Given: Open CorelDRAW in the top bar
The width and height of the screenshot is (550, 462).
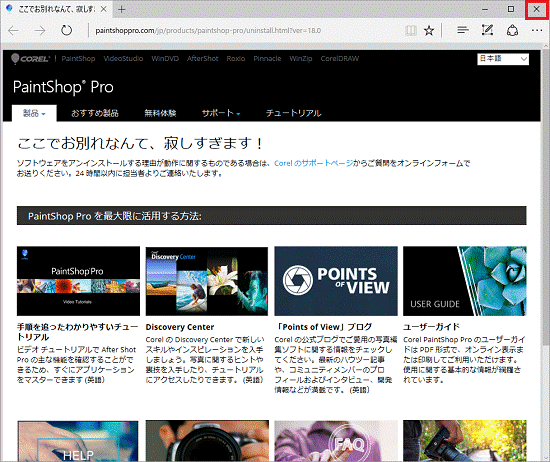Looking at the screenshot, I should click(340, 59).
